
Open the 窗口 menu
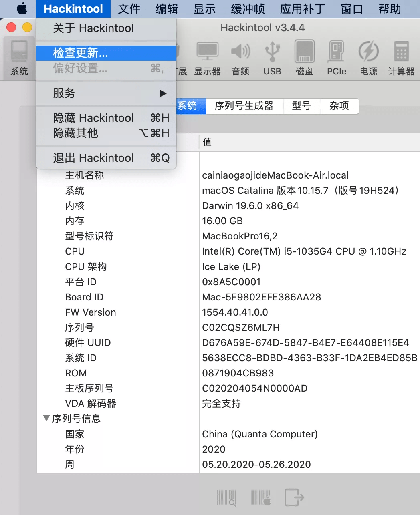point(352,9)
